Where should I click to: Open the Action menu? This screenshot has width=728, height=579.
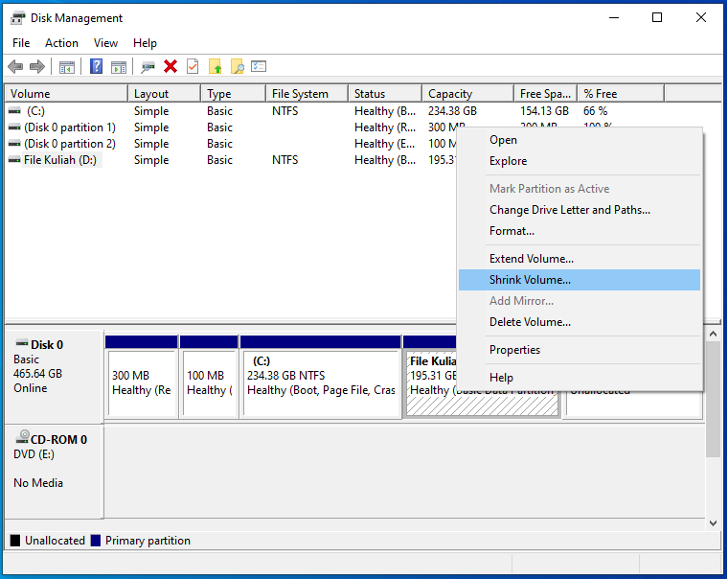pyautogui.click(x=61, y=43)
